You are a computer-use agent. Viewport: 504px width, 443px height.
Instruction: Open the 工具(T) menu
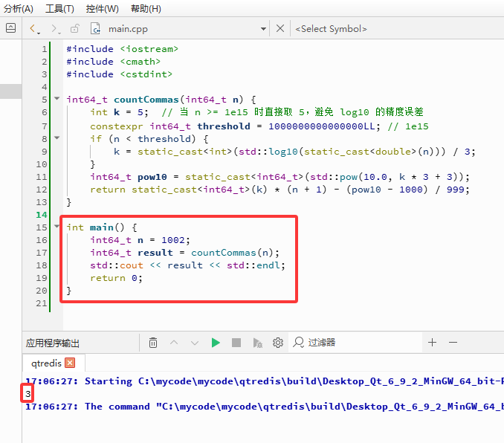coord(59,9)
